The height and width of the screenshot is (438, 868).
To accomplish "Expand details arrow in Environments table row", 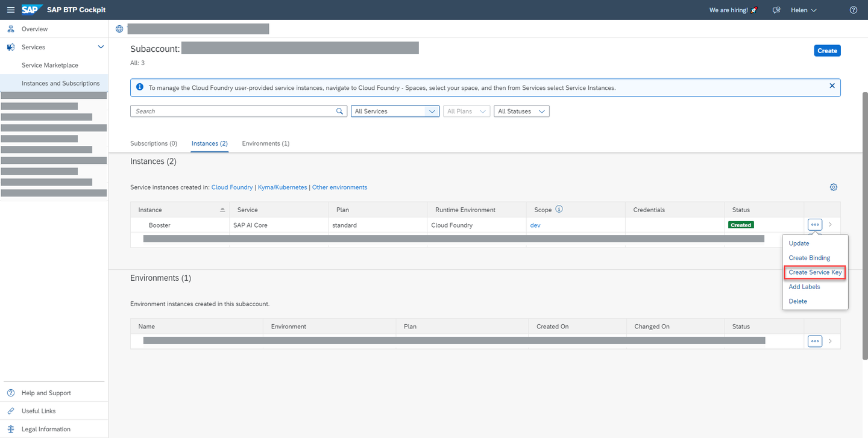I will coord(830,342).
